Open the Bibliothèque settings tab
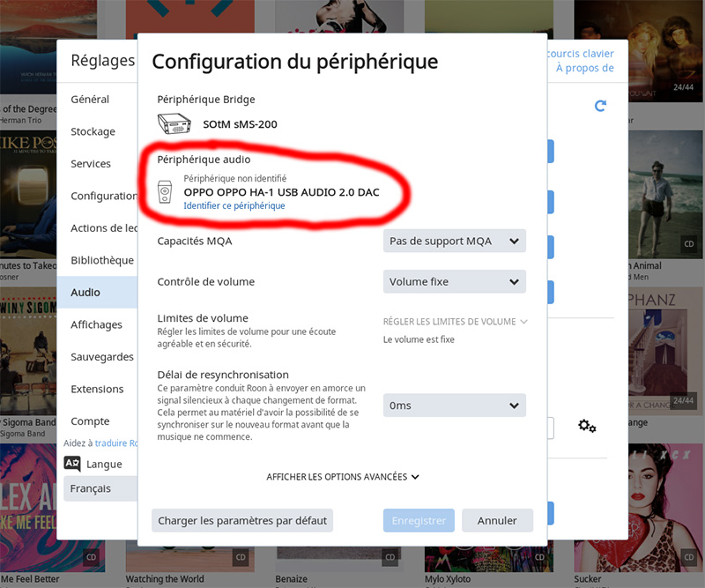The height and width of the screenshot is (588, 705). click(x=97, y=260)
